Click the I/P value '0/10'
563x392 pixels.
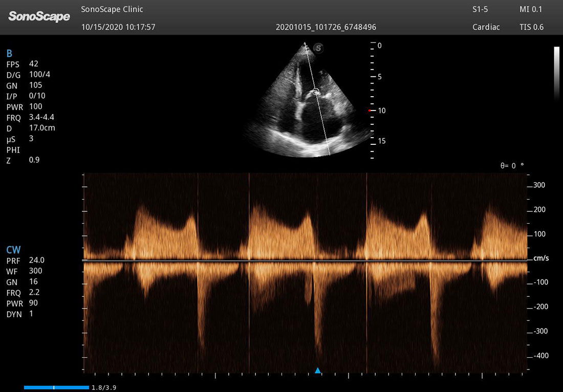37,96
